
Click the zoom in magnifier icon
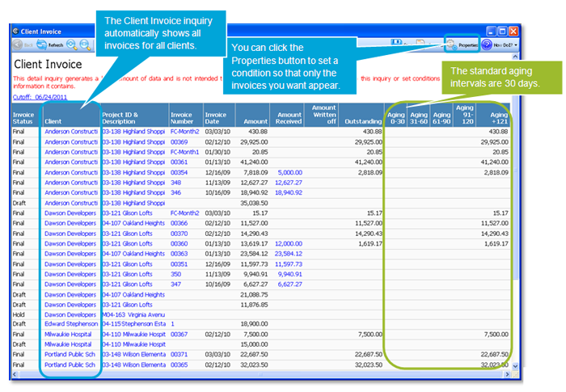click(x=72, y=45)
